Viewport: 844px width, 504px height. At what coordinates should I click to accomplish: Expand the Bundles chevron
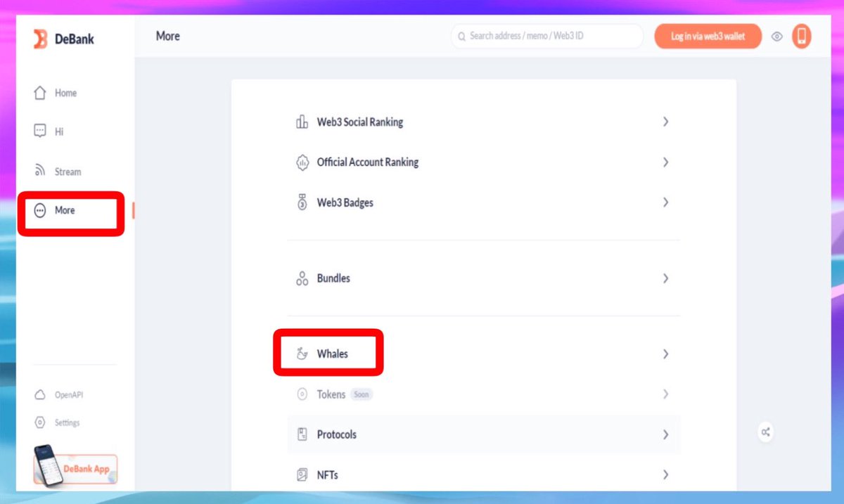(665, 278)
